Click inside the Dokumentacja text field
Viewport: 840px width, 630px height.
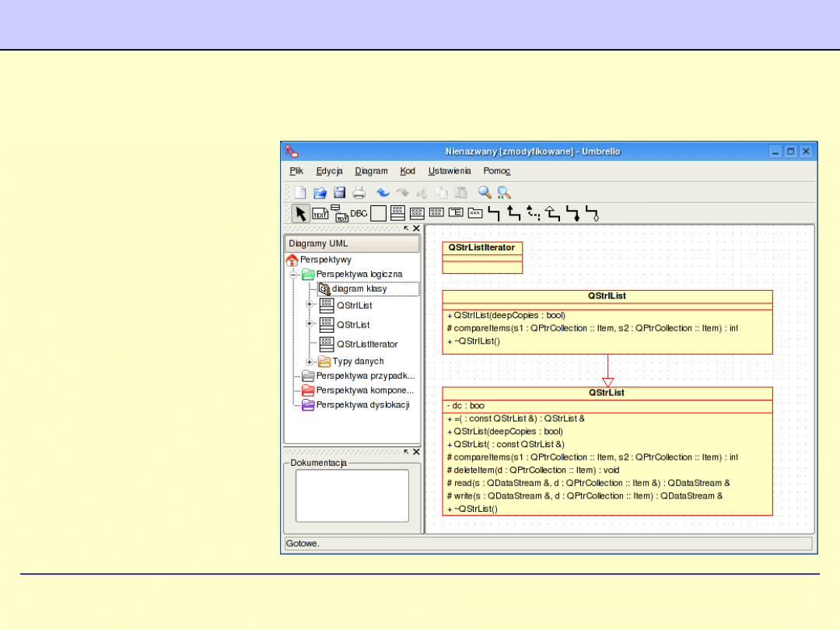tap(352, 495)
